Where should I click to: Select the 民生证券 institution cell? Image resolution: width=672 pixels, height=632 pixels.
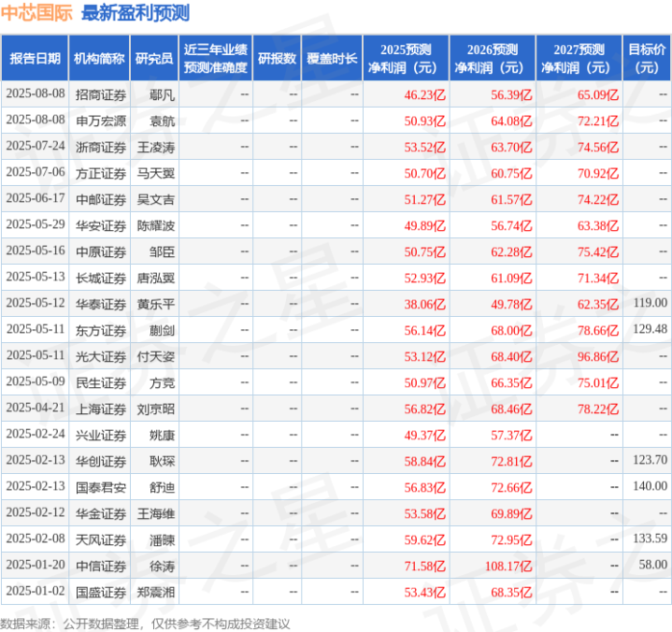(x=101, y=382)
